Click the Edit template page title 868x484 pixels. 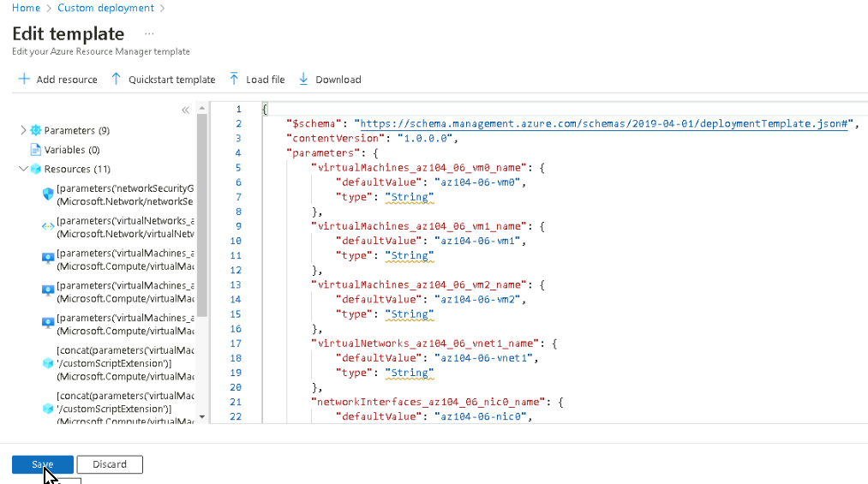(x=68, y=33)
